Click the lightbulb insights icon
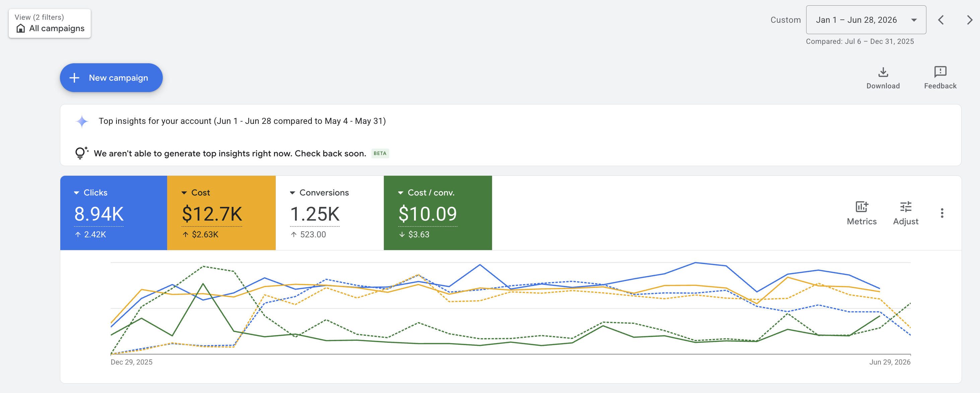The image size is (980, 393). [81, 153]
